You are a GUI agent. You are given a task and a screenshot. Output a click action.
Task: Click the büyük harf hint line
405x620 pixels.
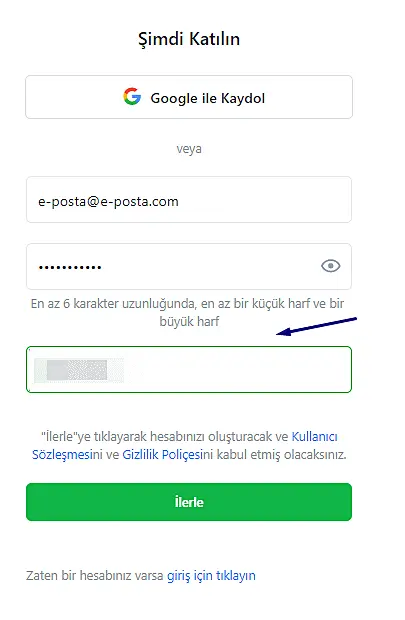click(189, 321)
